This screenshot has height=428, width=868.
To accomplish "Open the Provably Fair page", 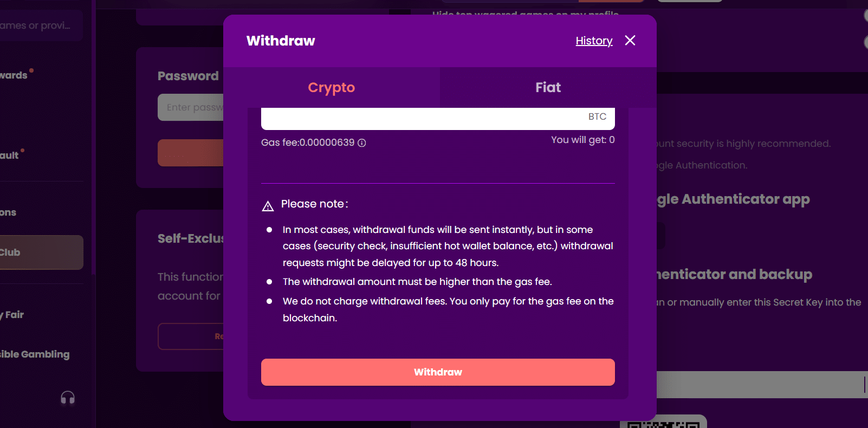I will [x=12, y=314].
